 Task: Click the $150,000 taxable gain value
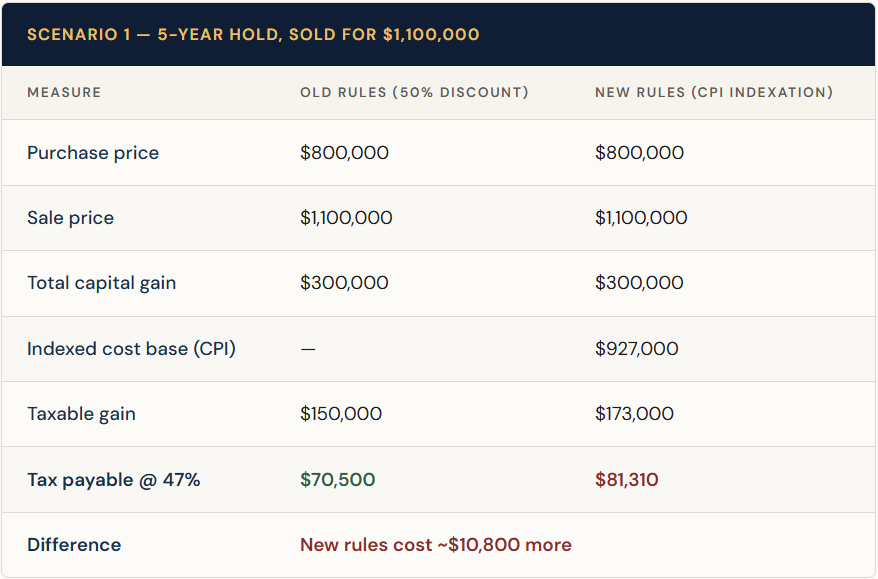pos(341,413)
